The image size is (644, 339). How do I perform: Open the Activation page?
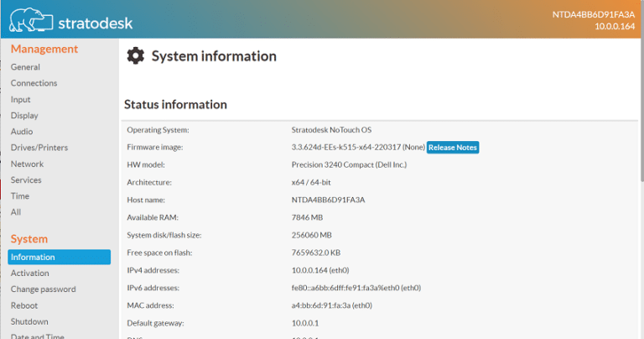point(29,273)
